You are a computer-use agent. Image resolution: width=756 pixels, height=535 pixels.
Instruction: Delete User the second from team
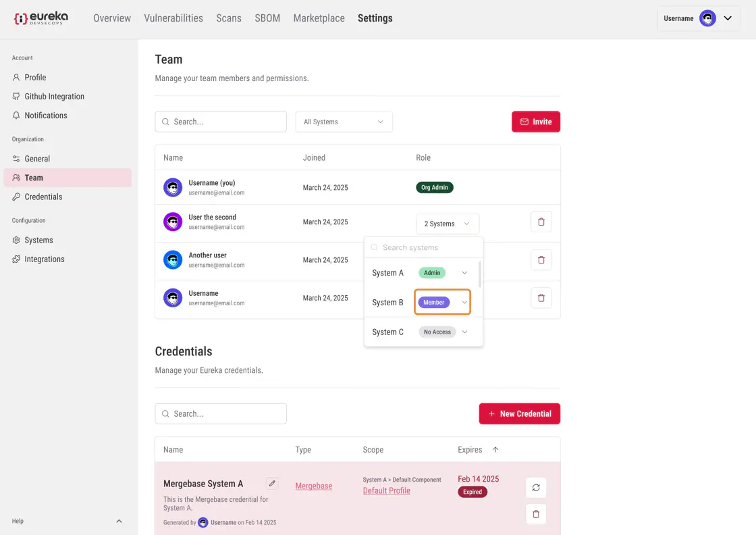click(541, 222)
